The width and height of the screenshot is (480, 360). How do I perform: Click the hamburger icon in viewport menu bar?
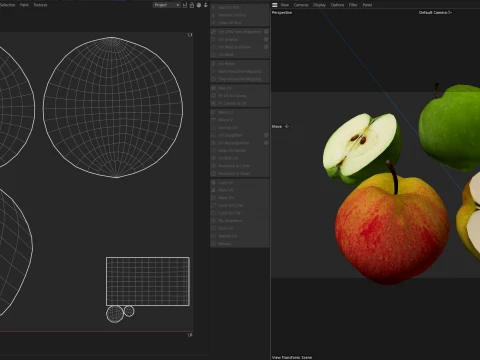click(275, 5)
